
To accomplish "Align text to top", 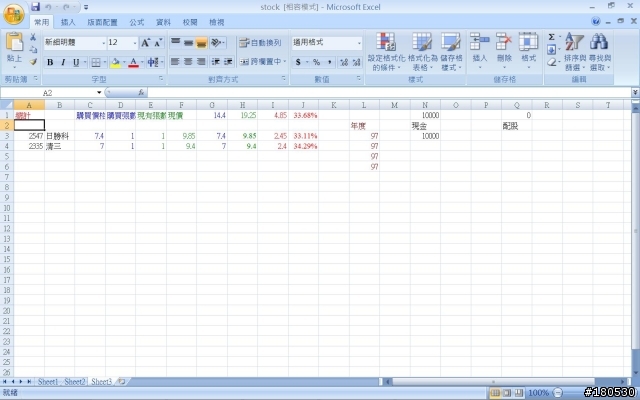I will (176, 42).
